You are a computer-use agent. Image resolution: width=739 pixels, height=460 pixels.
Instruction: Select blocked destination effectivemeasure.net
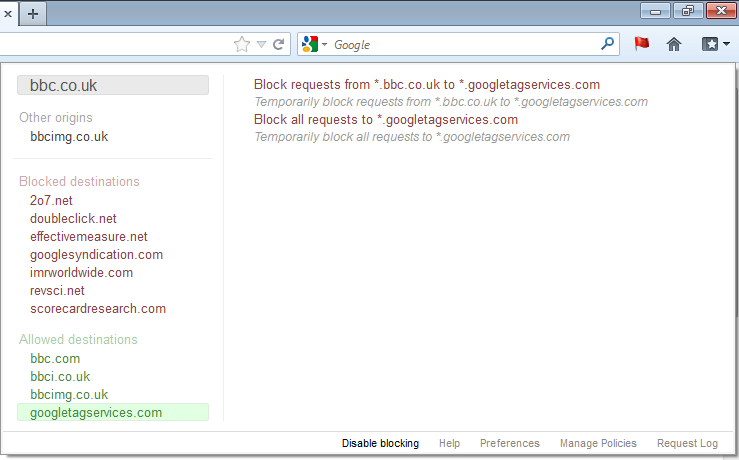point(89,237)
